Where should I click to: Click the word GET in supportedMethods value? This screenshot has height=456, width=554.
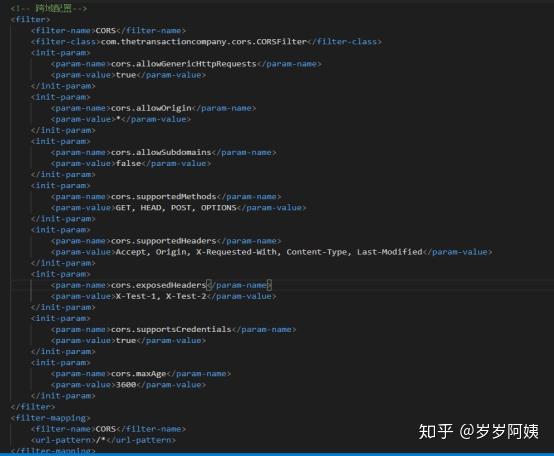pos(123,208)
